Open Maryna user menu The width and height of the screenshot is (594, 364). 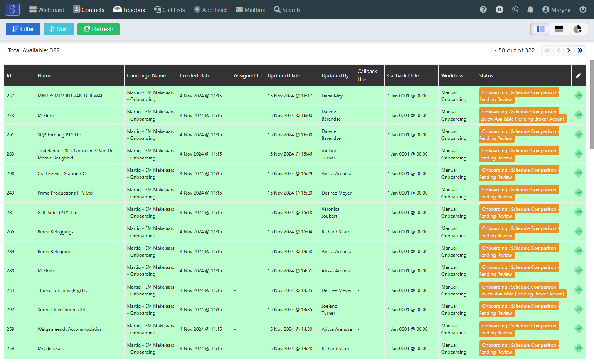(556, 10)
